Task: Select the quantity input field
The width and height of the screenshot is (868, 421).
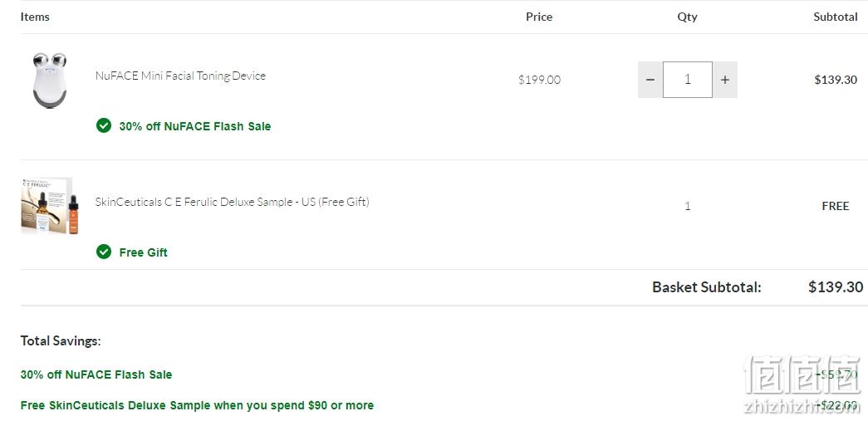Action: (688, 80)
